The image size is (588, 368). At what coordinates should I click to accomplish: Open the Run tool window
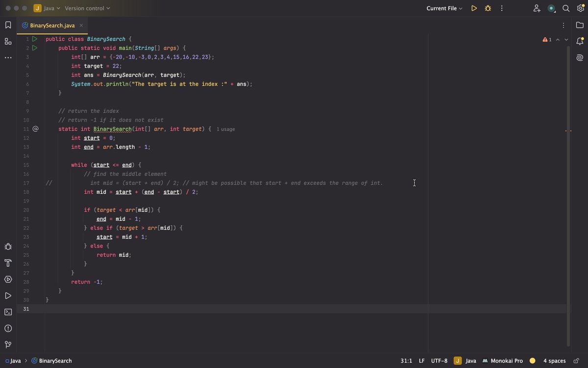[8, 295]
